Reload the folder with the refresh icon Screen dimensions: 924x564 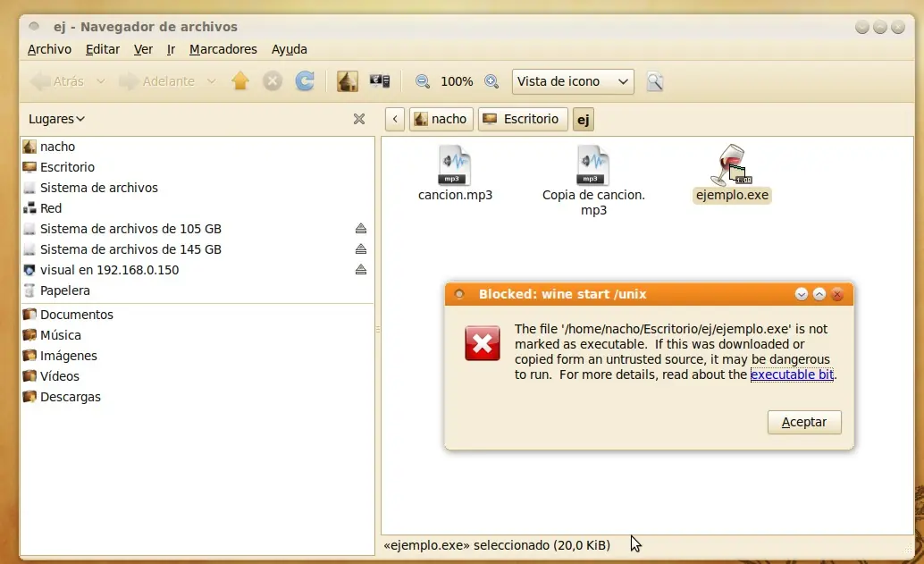[304, 80]
